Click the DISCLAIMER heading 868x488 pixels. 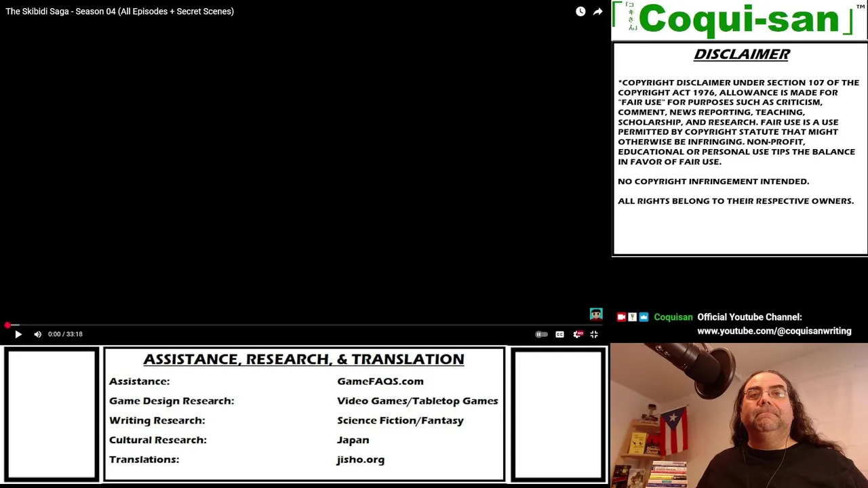741,54
